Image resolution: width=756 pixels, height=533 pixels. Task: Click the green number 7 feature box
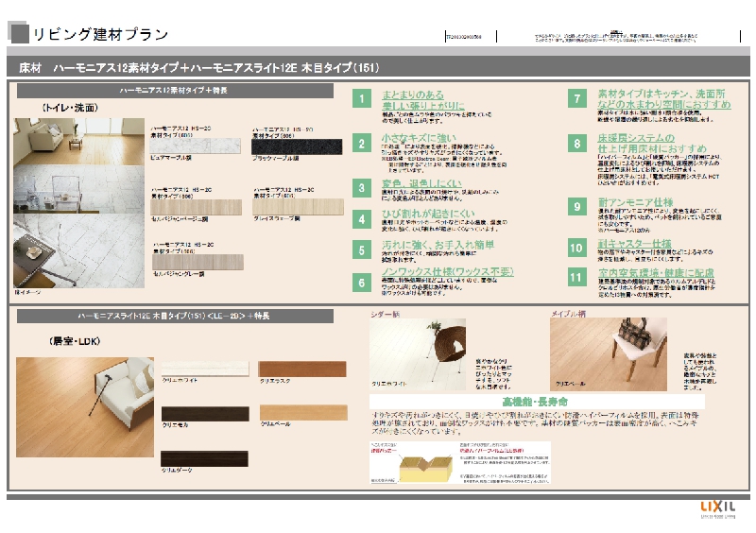coord(577,99)
